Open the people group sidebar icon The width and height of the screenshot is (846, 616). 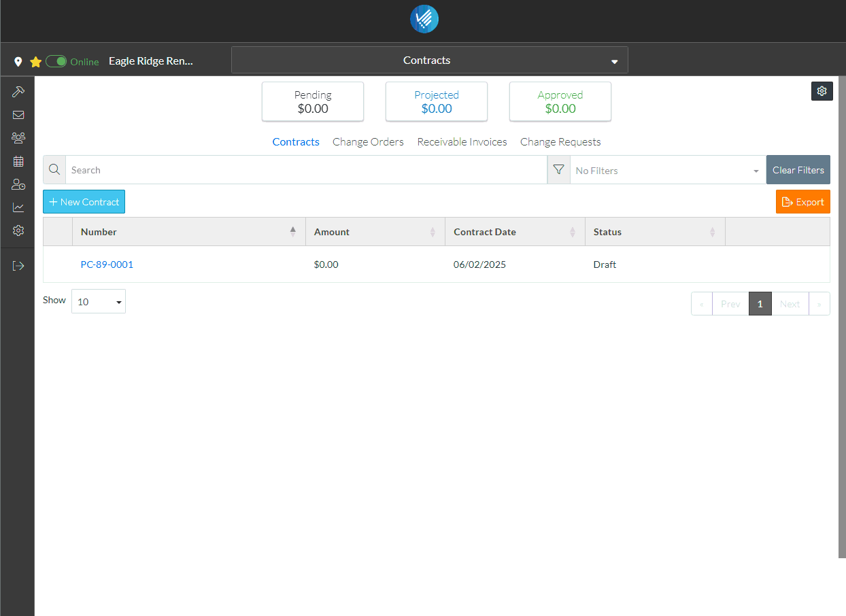click(18, 138)
